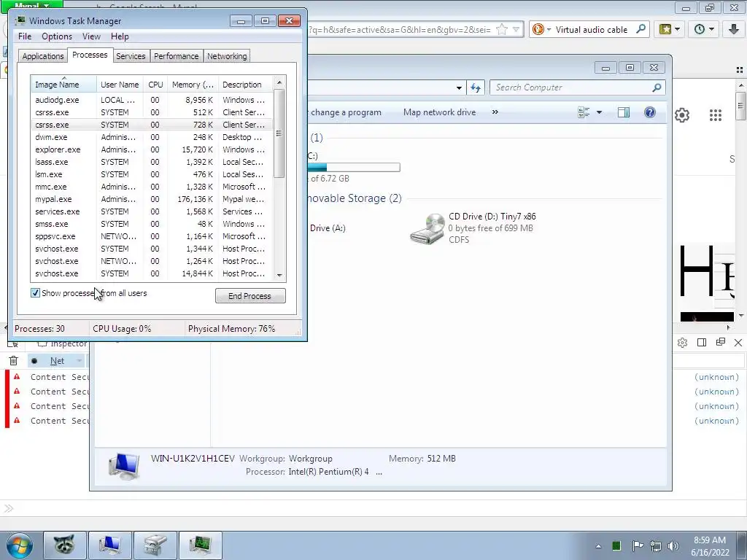Open Google apps grid icon

[716, 114]
